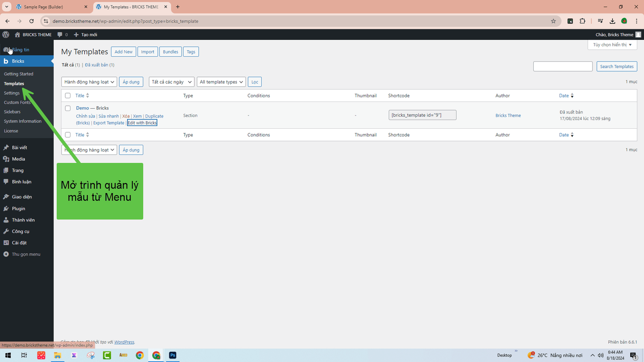This screenshot has height=362, width=644.
Task: Close the Sample Page (Builder) tab
Action: pos(86,7)
